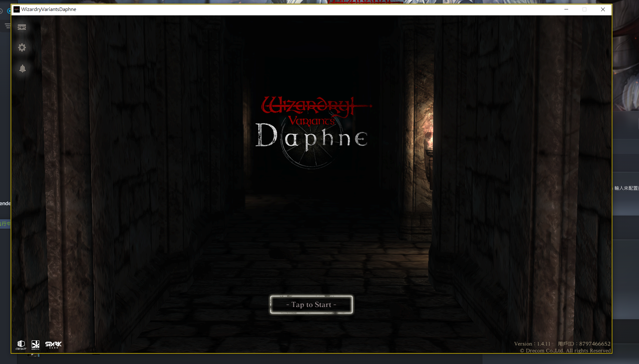
Task: Open the mail envelope icon
Action: point(22,27)
